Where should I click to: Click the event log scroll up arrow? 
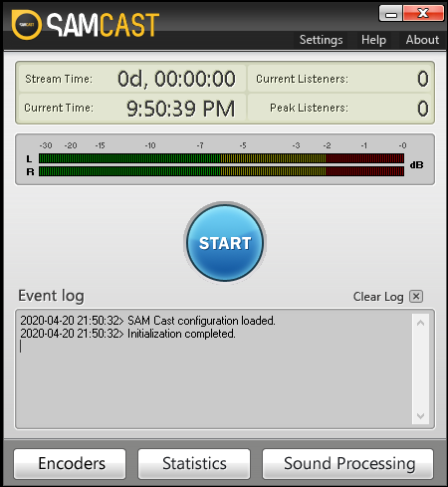click(420, 323)
